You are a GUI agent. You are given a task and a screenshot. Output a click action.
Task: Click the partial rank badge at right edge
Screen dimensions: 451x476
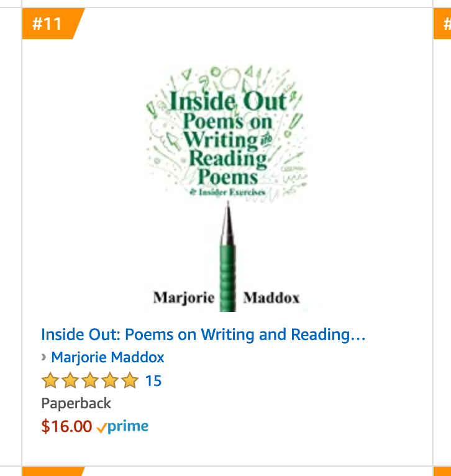[444, 24]
